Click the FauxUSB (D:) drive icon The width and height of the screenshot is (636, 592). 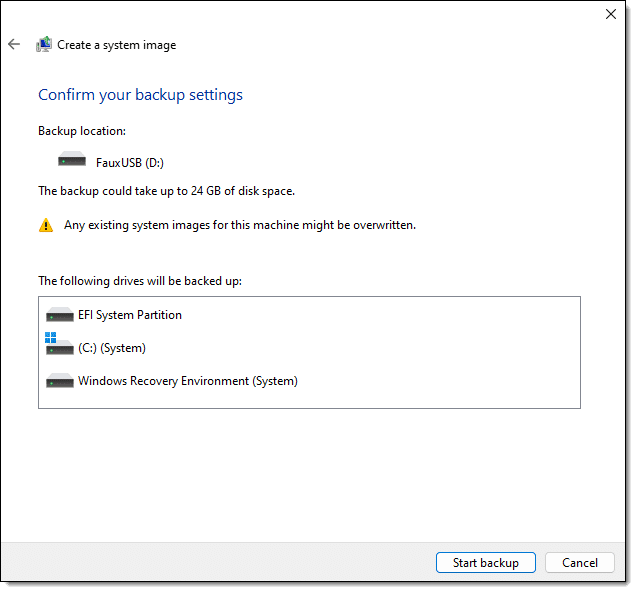pyautogui.click(x=72, y=159)
